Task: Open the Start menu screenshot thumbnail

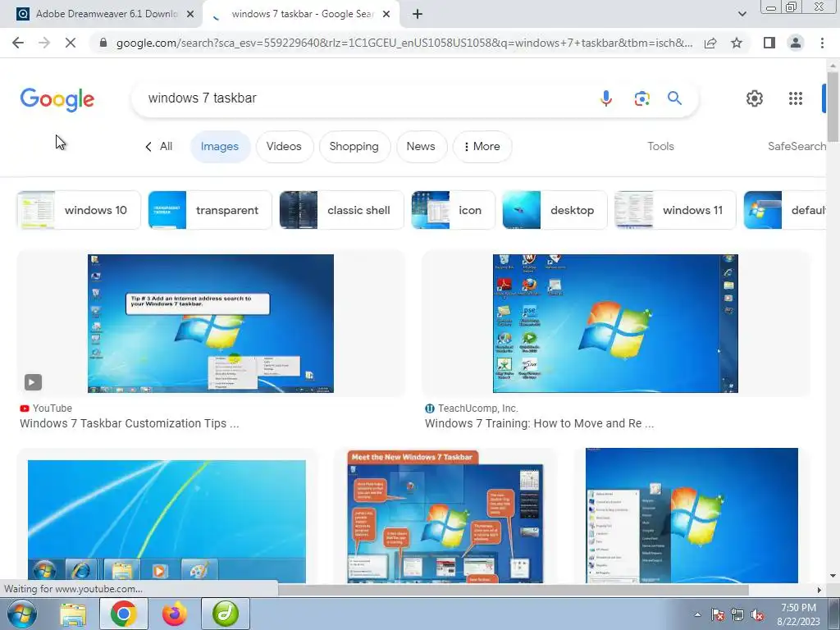Action: (x=692, y=515)
